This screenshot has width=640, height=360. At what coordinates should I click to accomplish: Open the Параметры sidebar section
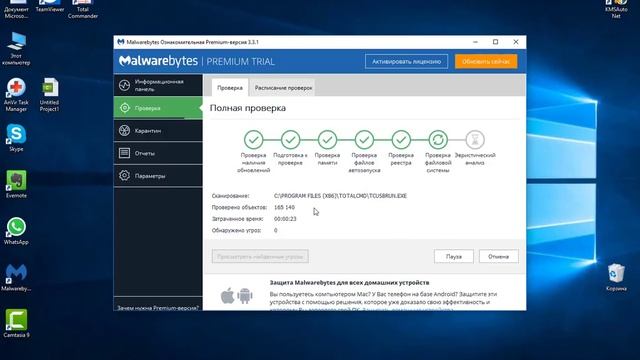[x=158, y=176]
